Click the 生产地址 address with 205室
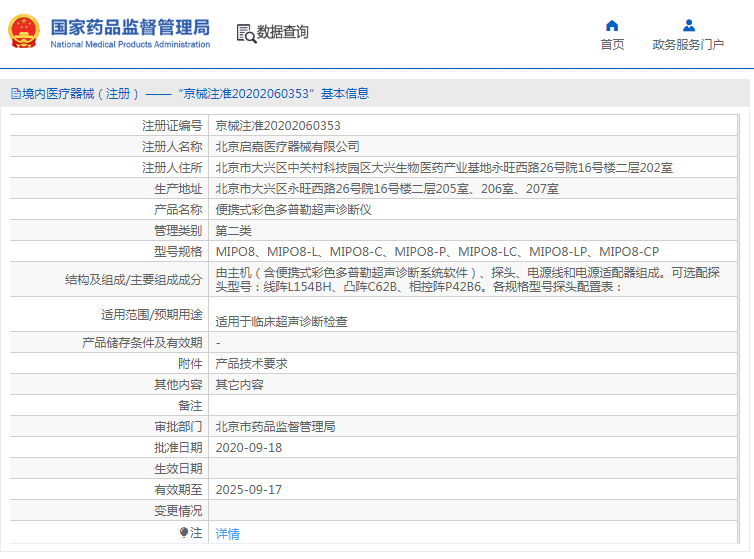 click(387, 189)
